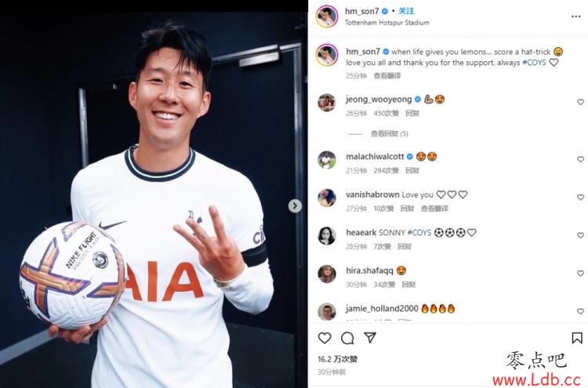Like vanishabrown's comment heart
This screenshot has height=388, width=588.
pyautogui.click(x=580, y=198)
